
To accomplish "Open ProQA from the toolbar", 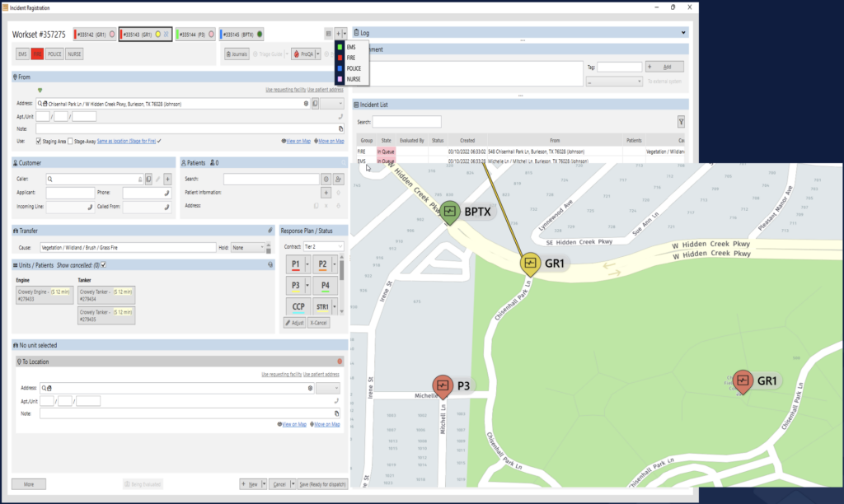I will [x=307, y=54].
